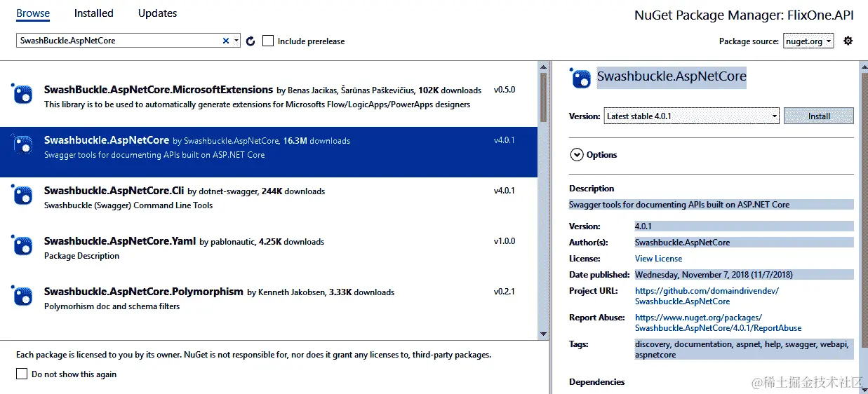Switch to the Browse tab
This screenshot has width=868, height=394.
[x=33, y=13]
